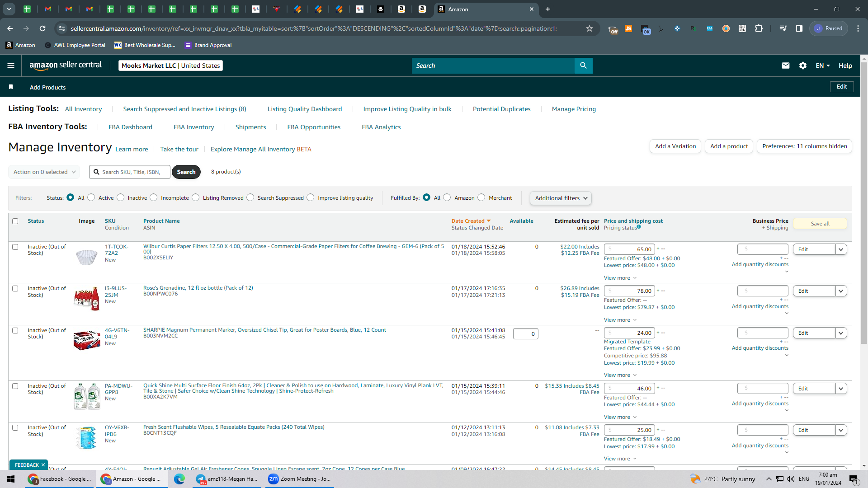Click the Add a Variation button

(x=675, y=146)
